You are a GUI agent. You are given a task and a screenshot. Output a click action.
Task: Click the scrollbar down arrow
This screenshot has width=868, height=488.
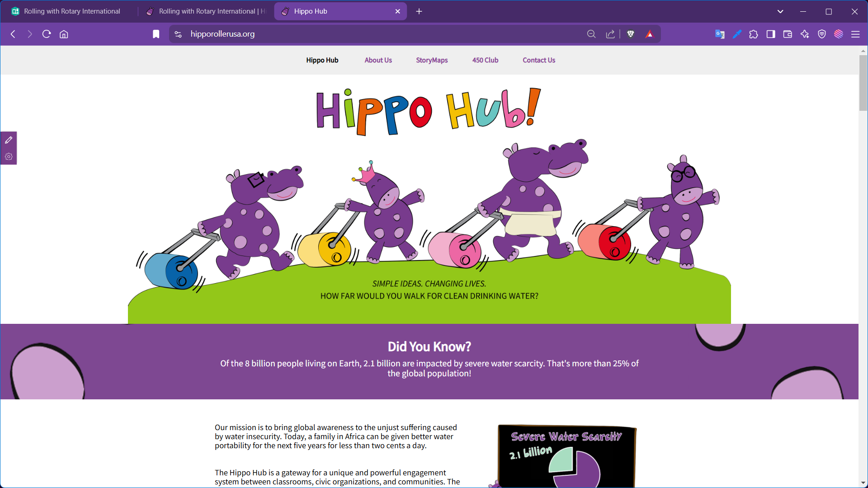pyautogui.click(x=863, y=483)
